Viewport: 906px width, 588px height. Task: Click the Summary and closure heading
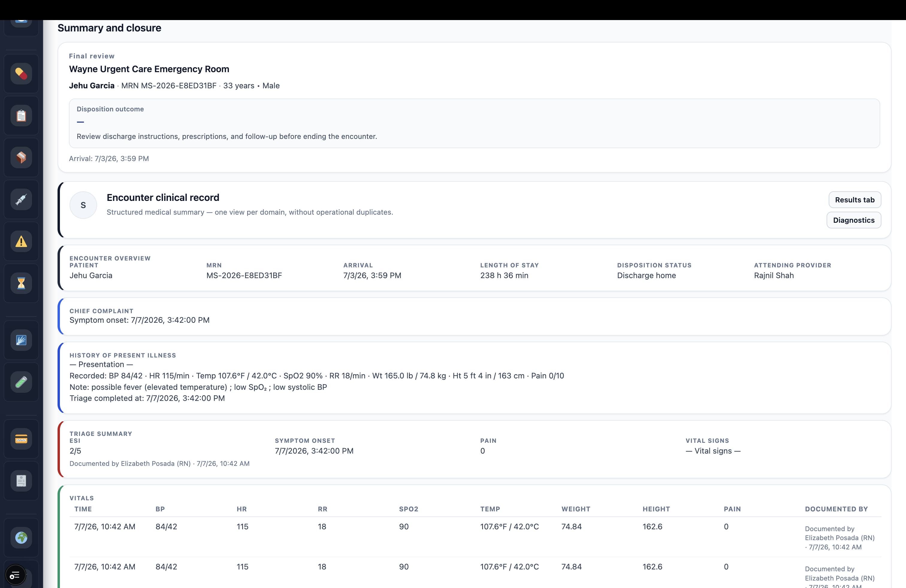[x=109, y=28]
